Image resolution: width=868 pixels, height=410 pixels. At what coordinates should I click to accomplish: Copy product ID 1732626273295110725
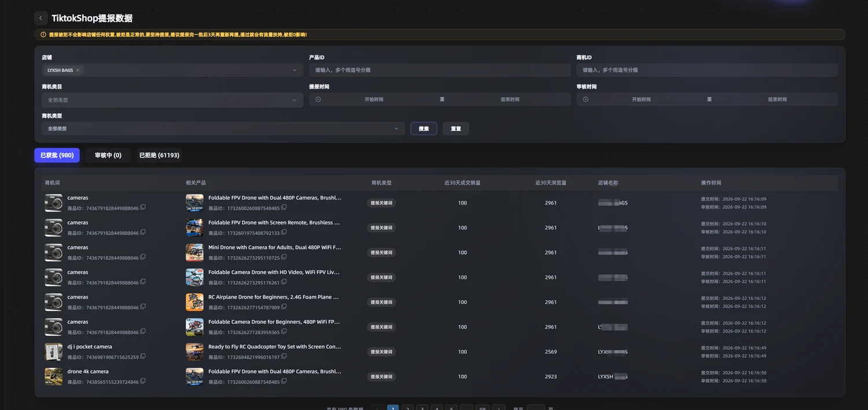(x=284, y=257)
